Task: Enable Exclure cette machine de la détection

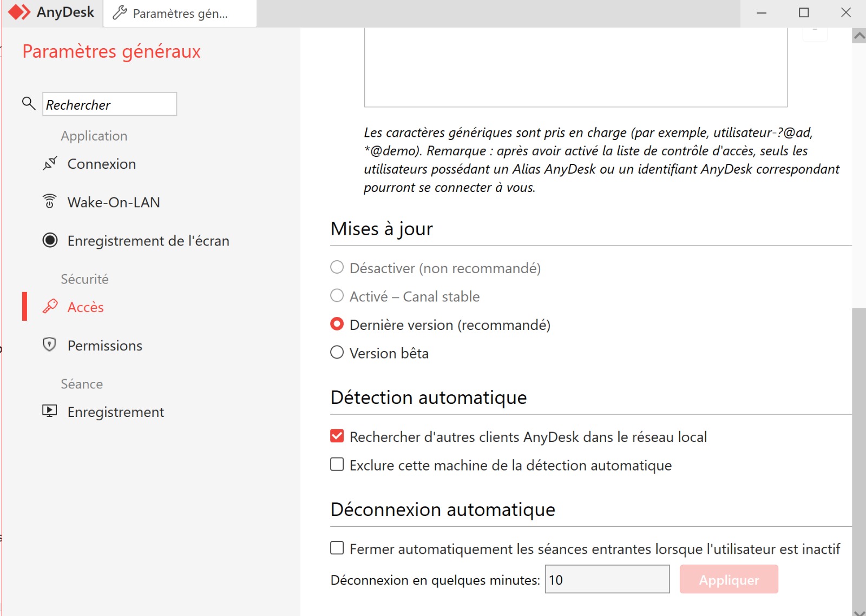Action: click(337, 465)
